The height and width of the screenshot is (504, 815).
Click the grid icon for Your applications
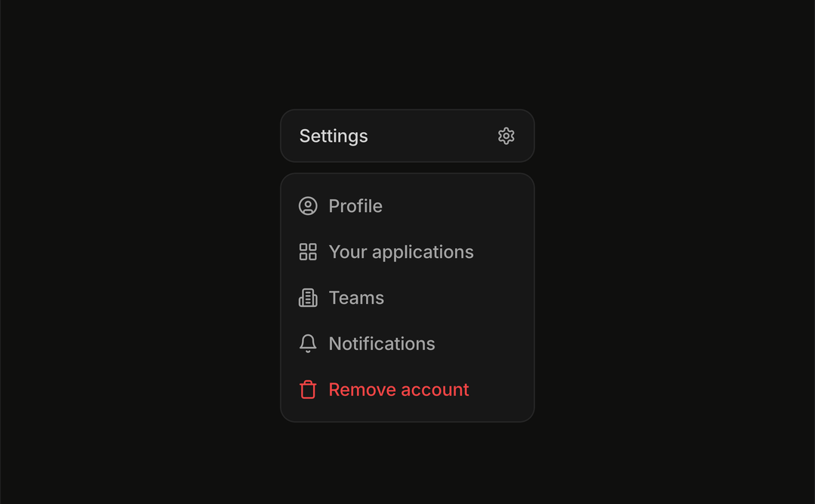tap(308, 251)
